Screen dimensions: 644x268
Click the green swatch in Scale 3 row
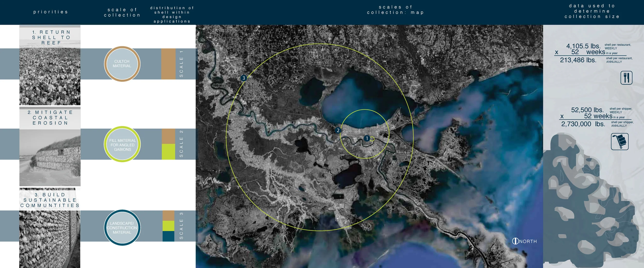pos(168,226)
